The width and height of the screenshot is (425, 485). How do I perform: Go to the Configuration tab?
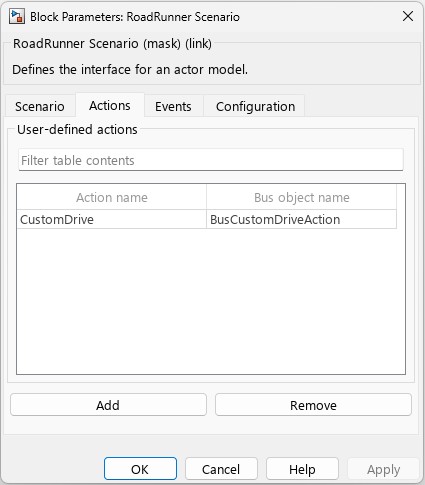point(255,106)
